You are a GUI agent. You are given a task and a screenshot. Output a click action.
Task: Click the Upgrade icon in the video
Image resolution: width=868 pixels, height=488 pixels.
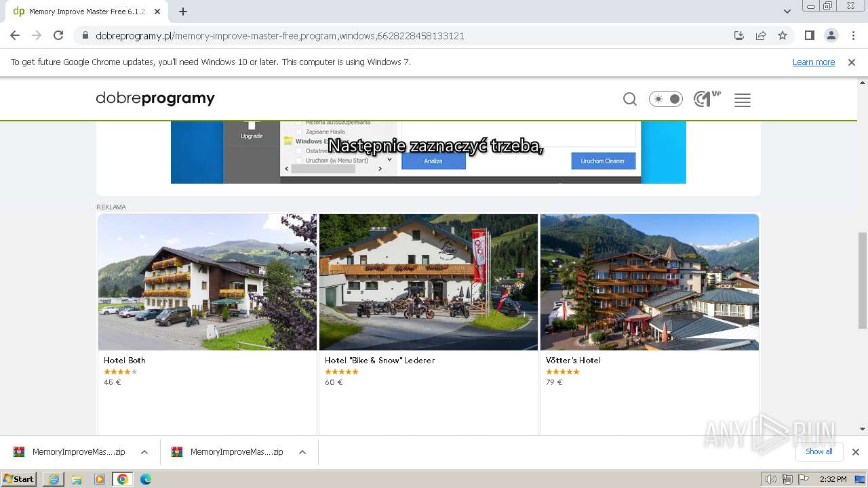252,131
